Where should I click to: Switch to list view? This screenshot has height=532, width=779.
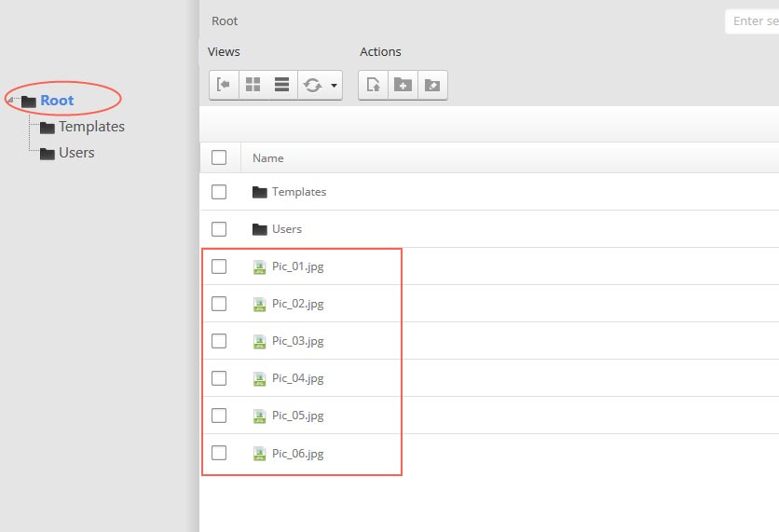click(281, 85)
